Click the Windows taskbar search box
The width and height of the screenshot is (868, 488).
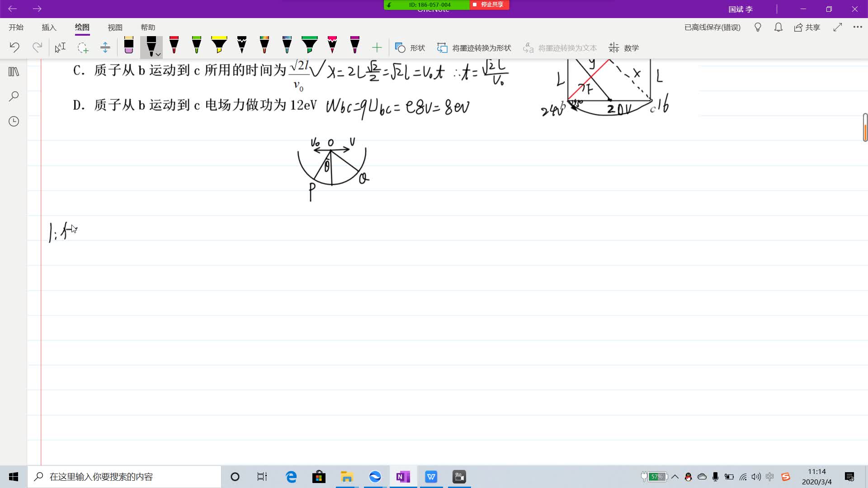coord(124,477)
